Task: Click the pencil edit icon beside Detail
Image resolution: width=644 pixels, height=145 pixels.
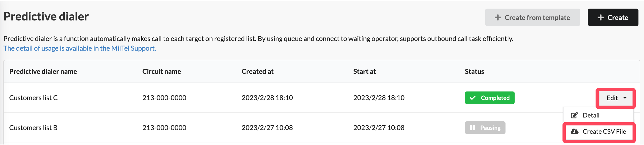Action: (574, 115)
